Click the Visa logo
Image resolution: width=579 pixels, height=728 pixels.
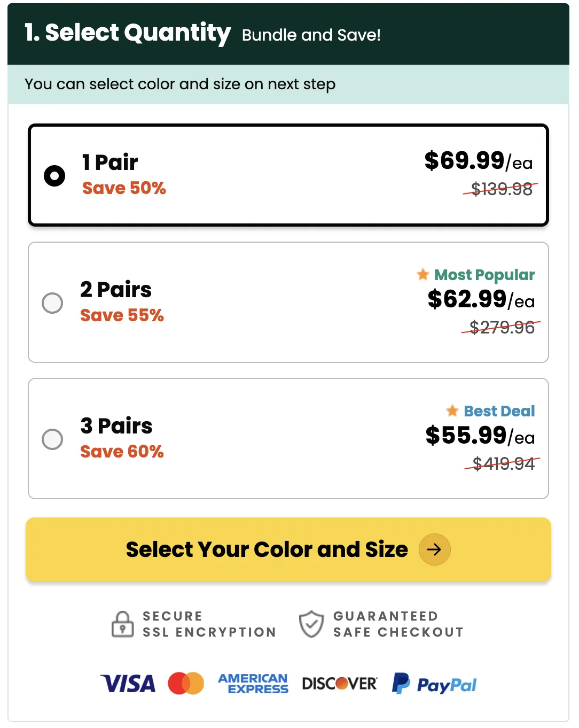(128, 684)
